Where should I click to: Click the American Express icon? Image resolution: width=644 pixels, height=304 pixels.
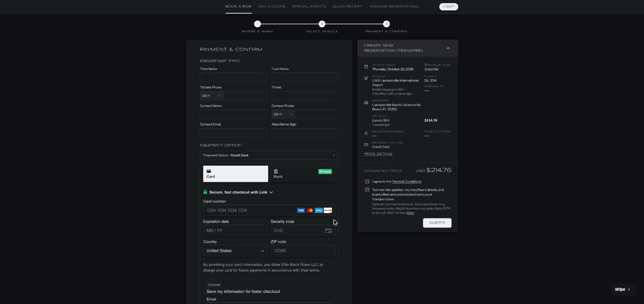319,210
